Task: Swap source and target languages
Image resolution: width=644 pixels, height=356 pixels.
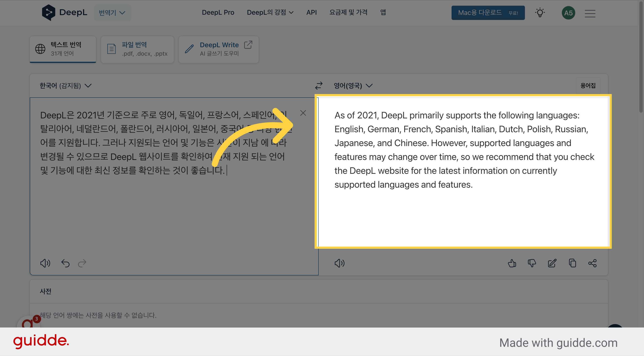Action: pyautogui.click(x=318, y=86)
